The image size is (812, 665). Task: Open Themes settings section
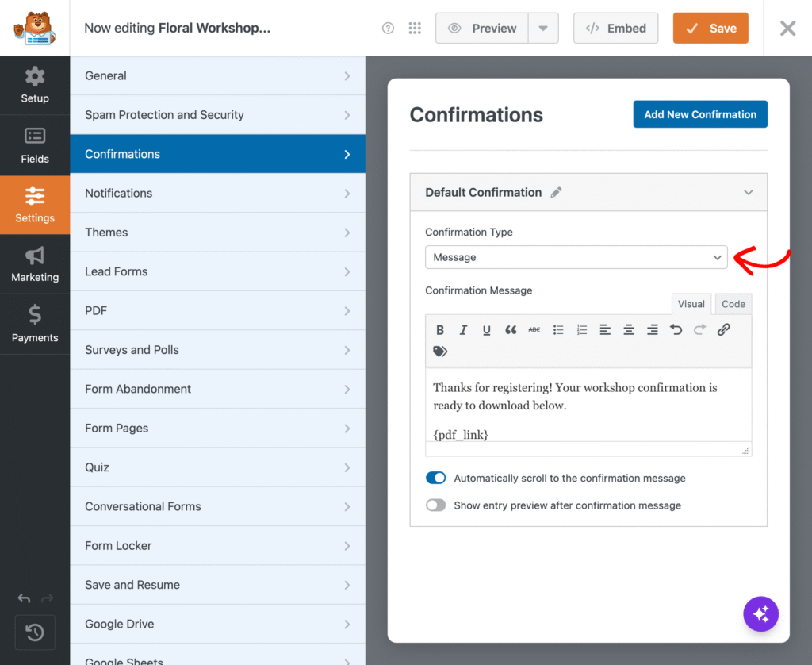point(217,233)
